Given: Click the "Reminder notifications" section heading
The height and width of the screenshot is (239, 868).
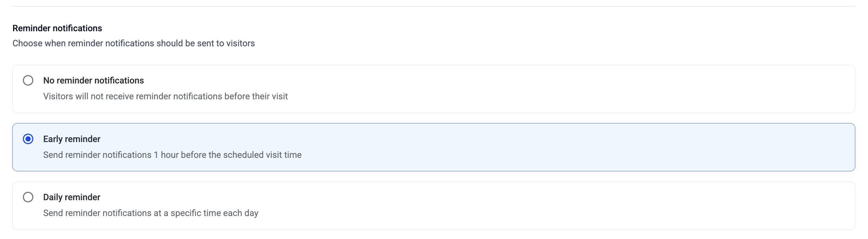Looking at the screenshot, I should click(x=57, y=28).
